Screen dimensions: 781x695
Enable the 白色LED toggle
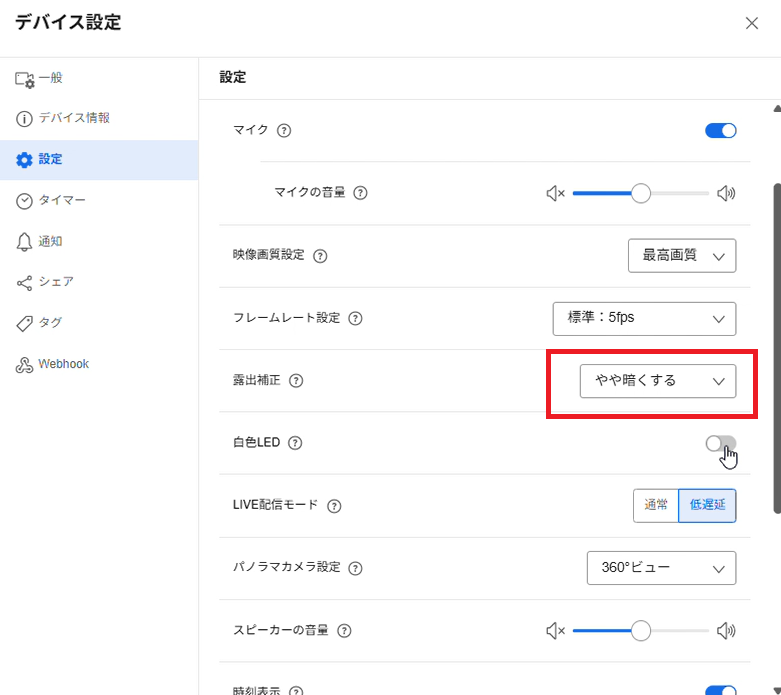(x=720, y=443)
